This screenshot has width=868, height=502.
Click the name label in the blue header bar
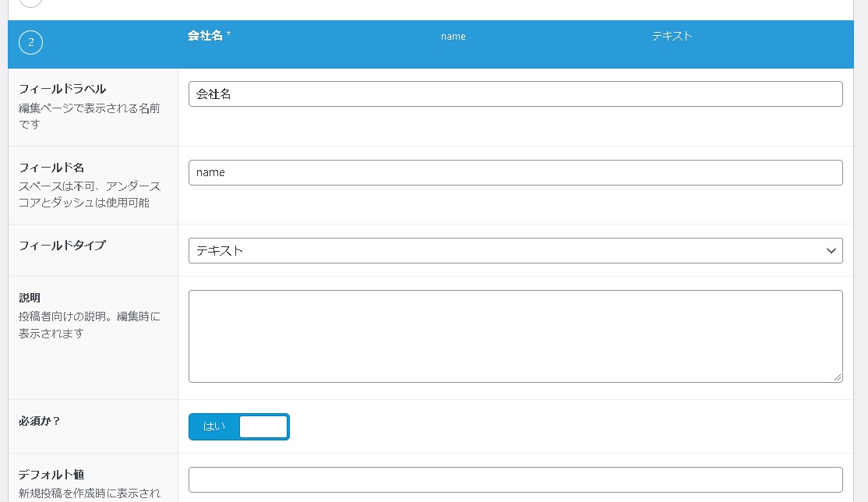(x=453, y=36)
